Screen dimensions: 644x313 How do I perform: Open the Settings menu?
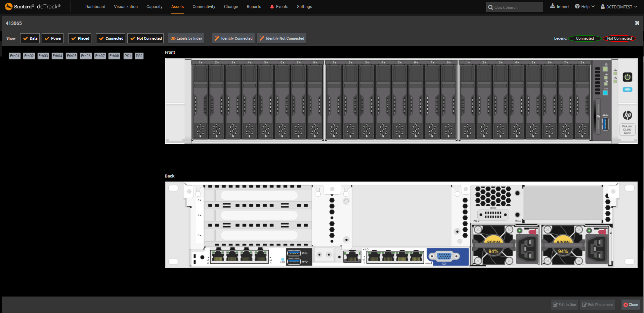tap(304, 7)
